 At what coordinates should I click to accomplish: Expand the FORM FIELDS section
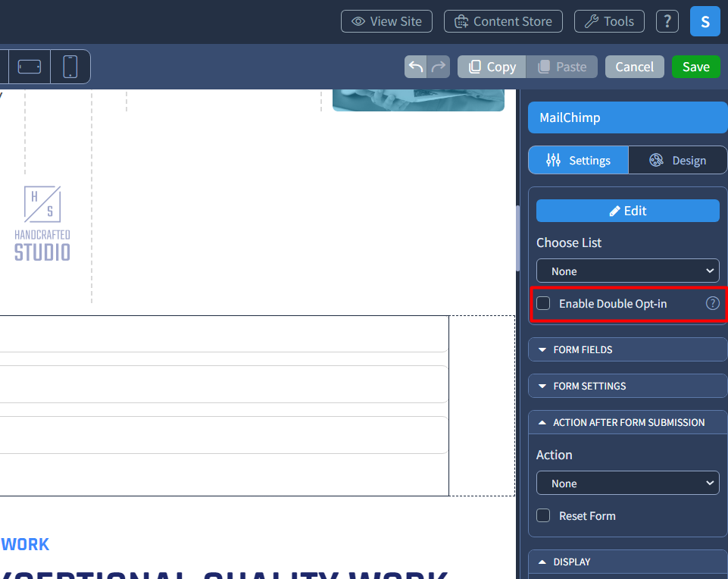tap(628, 349)
